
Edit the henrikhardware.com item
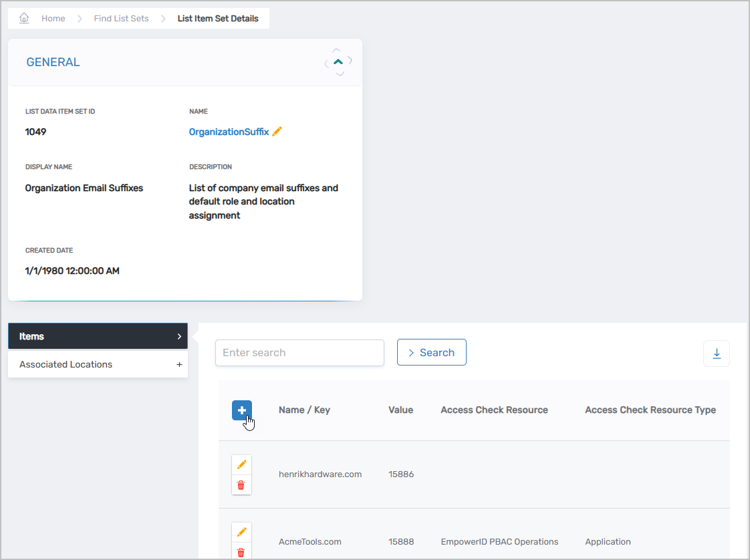tap(241, 464)
